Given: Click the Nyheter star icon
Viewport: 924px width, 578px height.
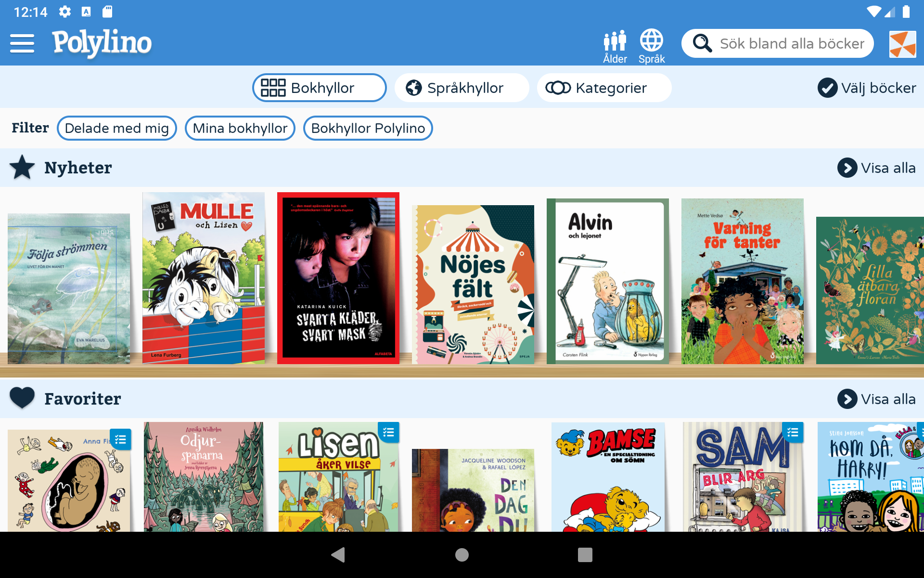Looking at the screenshot, I should 22,168.
